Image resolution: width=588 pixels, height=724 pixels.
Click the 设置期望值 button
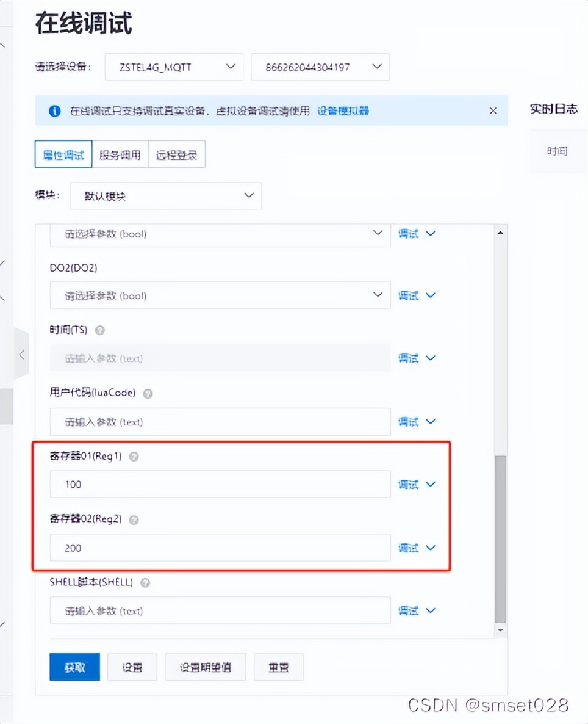(206, 667)
